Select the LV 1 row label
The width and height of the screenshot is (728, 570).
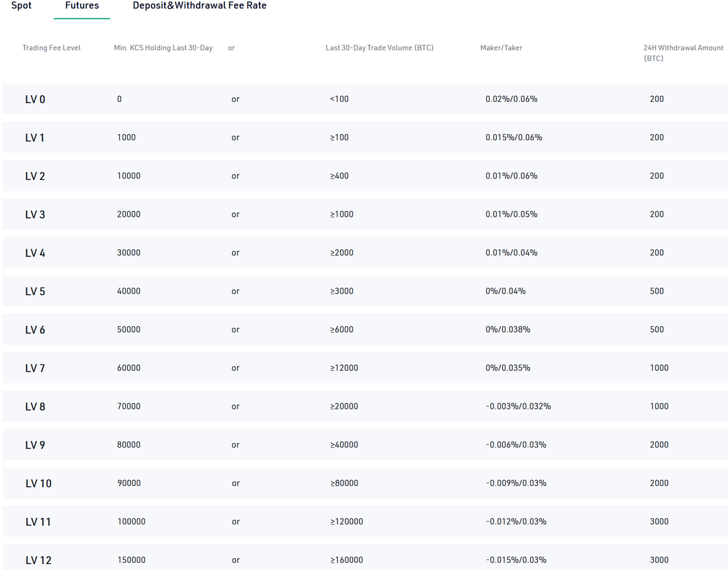coord(35,138)
